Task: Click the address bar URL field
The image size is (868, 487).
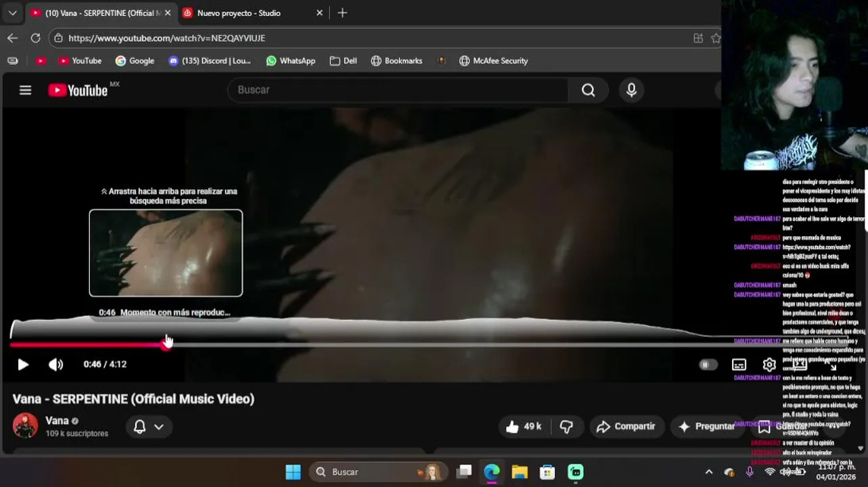Action: tap(379, 38)
